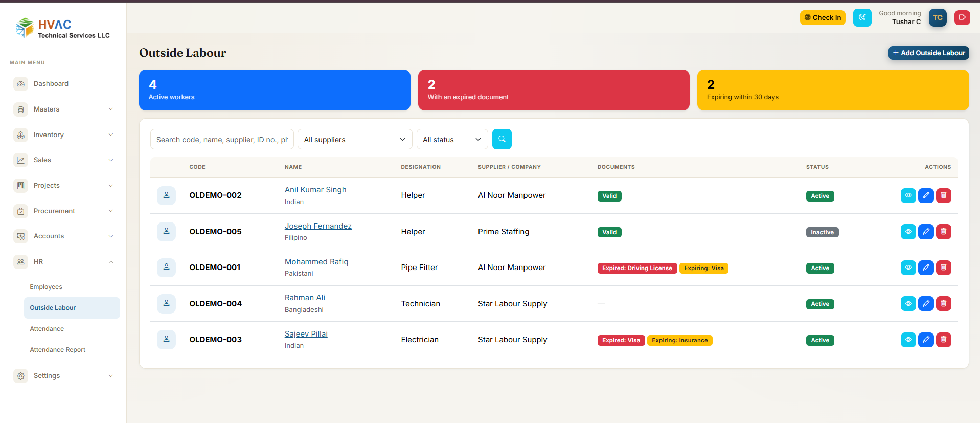Viewport: 980px width, 423px height.
Task: Click the red expired document card
Action: (554, 90)
